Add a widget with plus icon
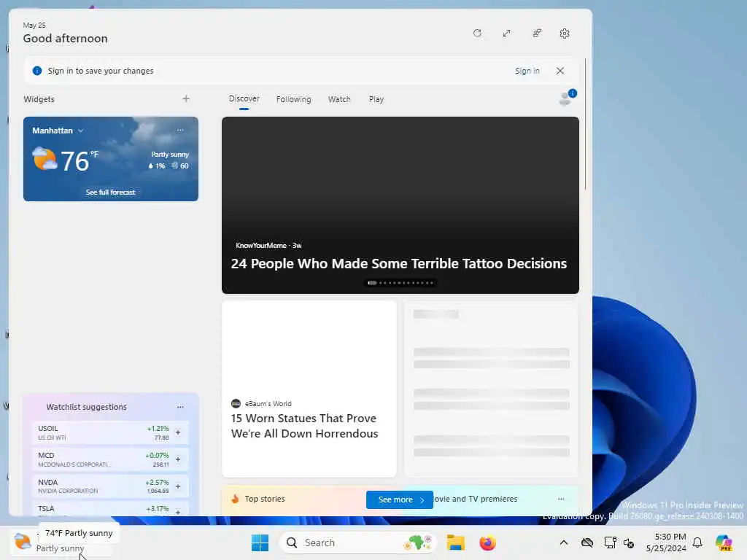This screenshot has width=747, height=560. point(186,98)
